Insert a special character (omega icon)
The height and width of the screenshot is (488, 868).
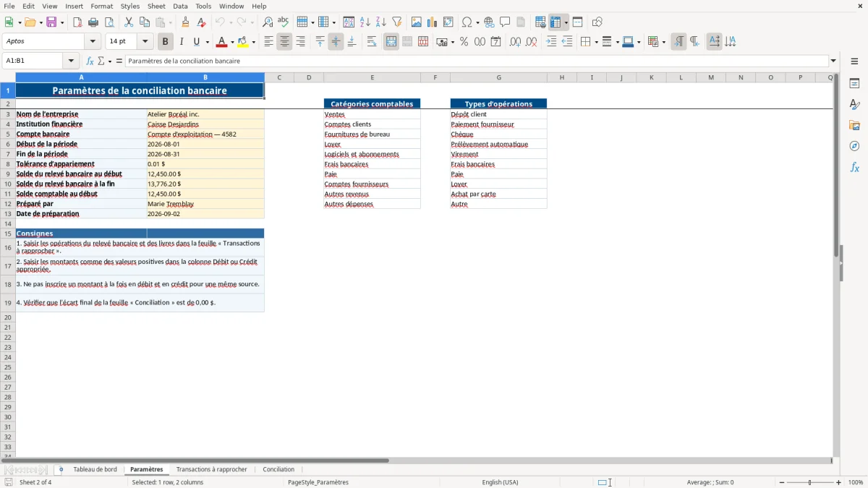(x=467, y=22)
